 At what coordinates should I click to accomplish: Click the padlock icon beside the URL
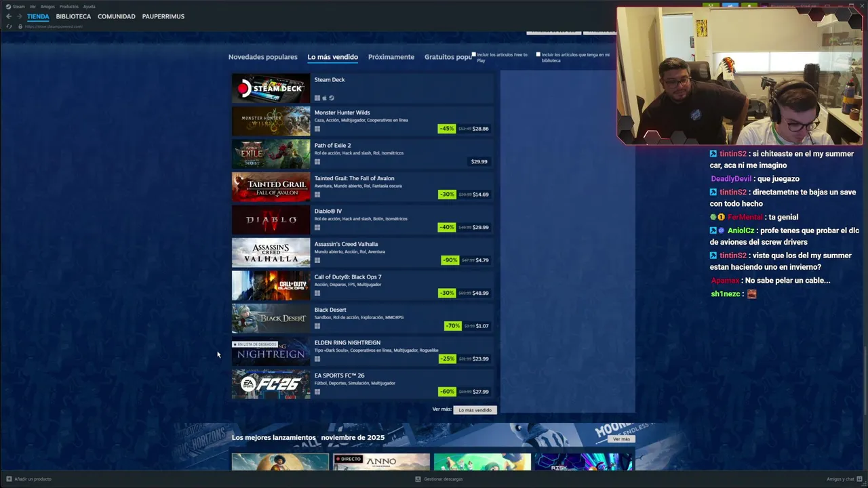pos(20,26)
